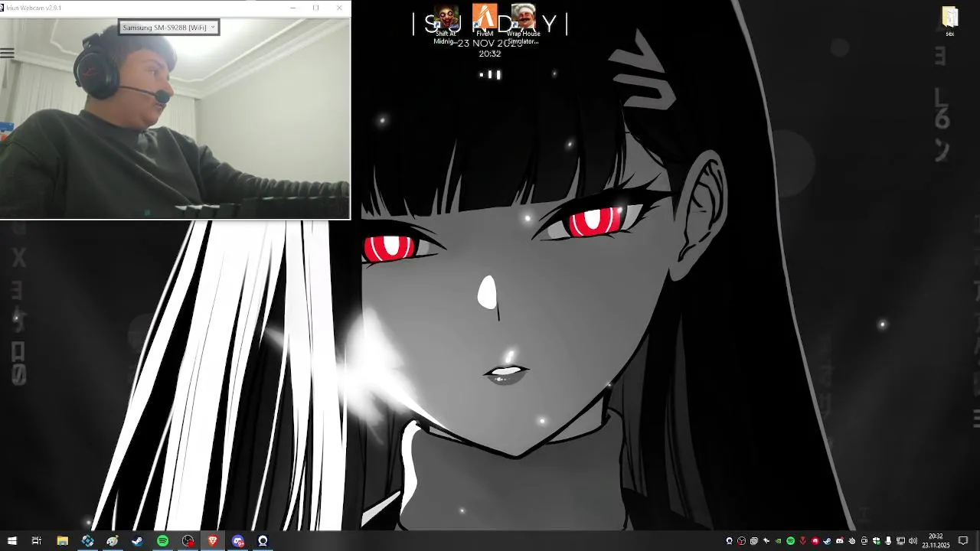
Task: Switch to Steam from the taskbar
Action: click(x=138, y=541)
